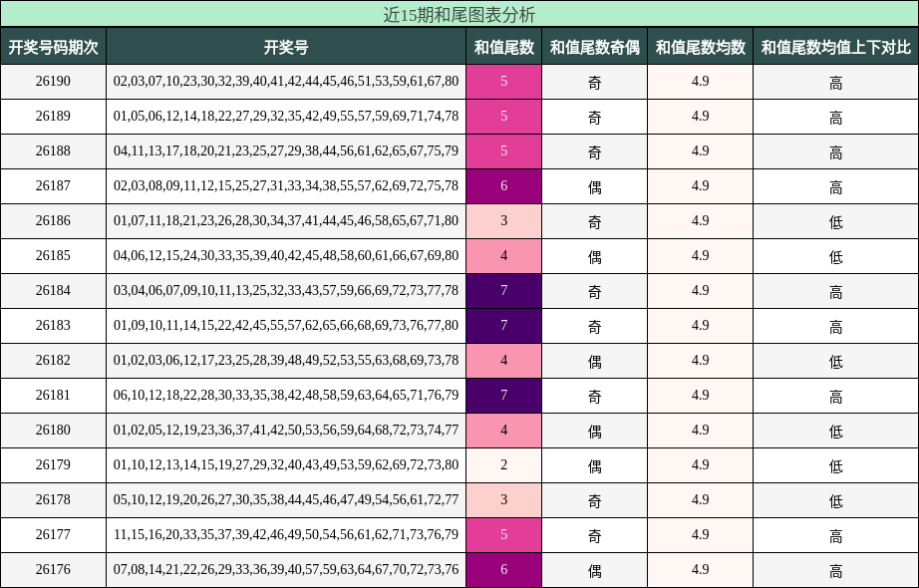Click 高 comparison cell in row 26184

[x=836, y=291]
